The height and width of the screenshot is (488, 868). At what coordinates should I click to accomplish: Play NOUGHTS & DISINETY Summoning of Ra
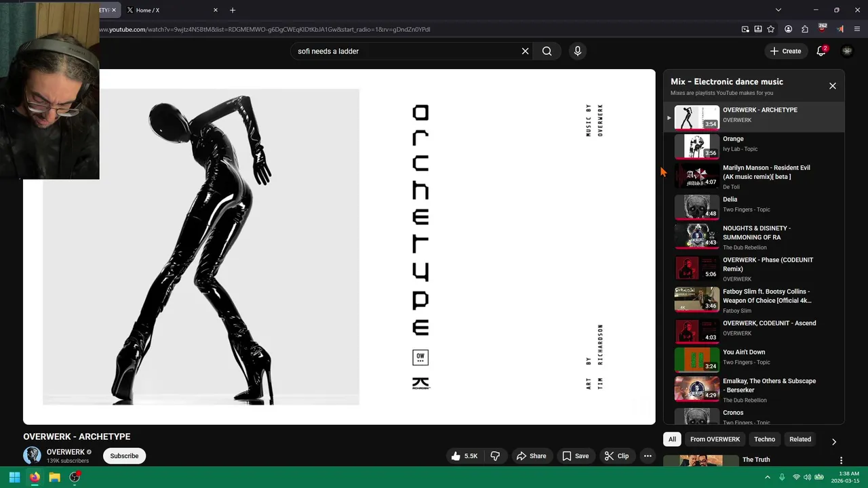click(754, 237)
